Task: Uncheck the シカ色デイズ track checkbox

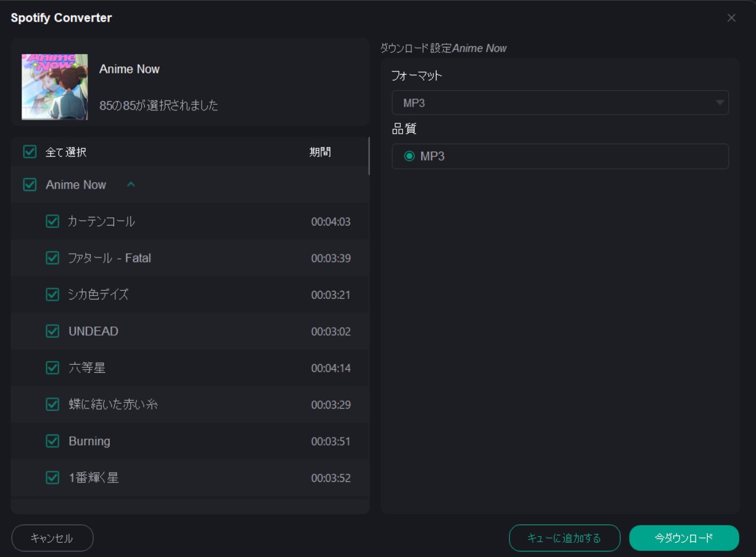Action: pyautogui.click(x=52, y=295)
